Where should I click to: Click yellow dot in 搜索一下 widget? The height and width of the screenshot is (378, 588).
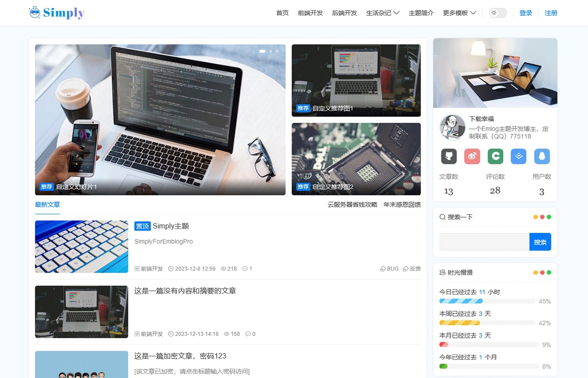point(536,217)
